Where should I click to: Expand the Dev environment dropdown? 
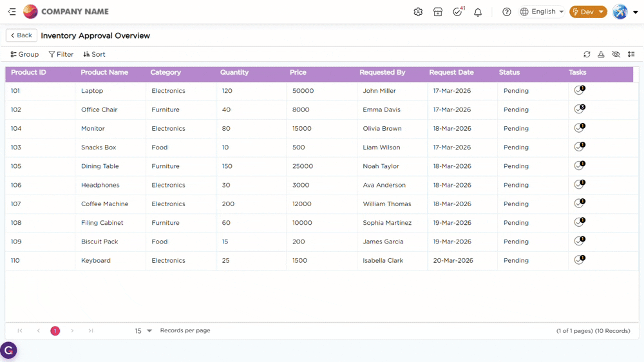click(588, 12)
